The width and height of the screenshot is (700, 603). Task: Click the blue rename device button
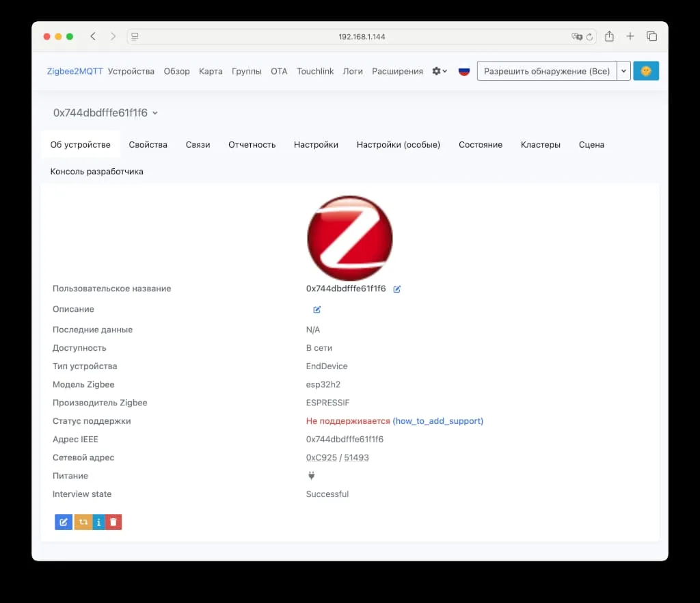[64, 522]
